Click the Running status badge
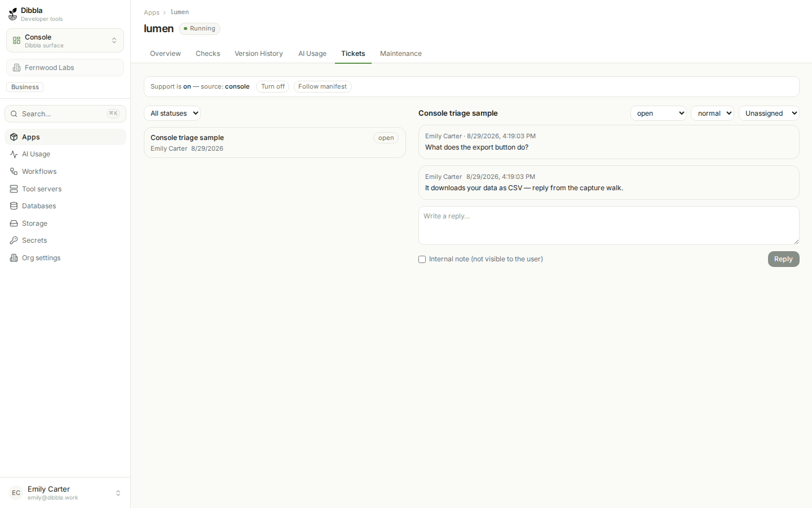The image size is (812, 508). coord(200,29)
